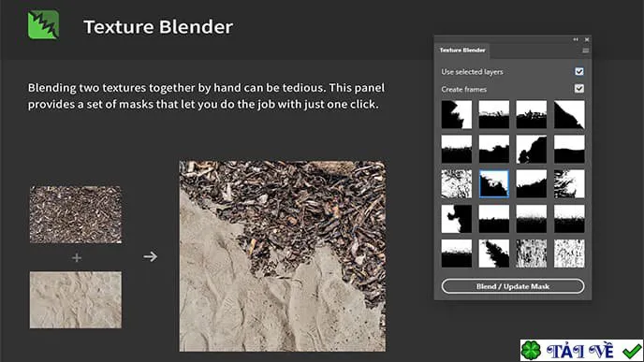Click the Texture Blender heading text
This screenshot has height=362, width=644.
[x=158, y=27]
